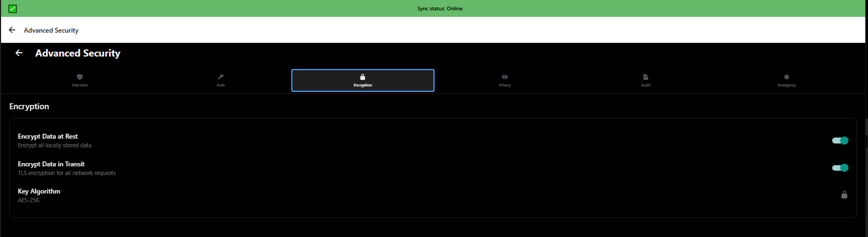Click the Advanced Security title in white header

pyautogui.click(x=51, y=30)
